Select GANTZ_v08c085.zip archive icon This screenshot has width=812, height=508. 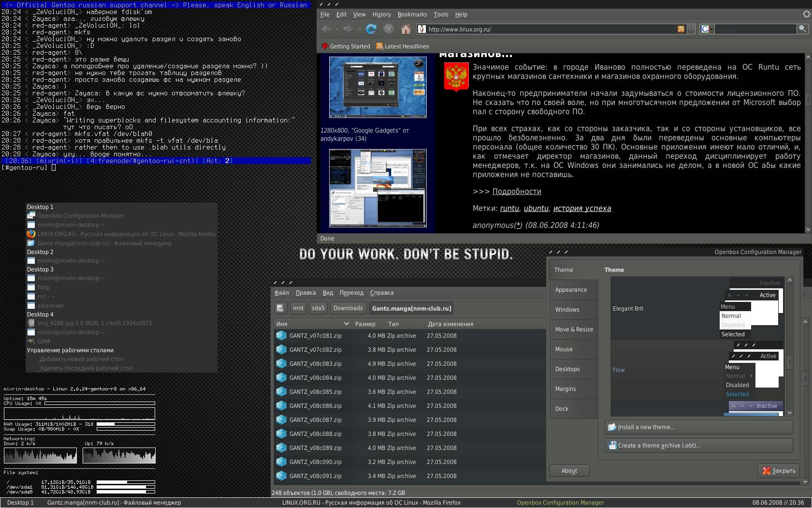pos(281,392)
